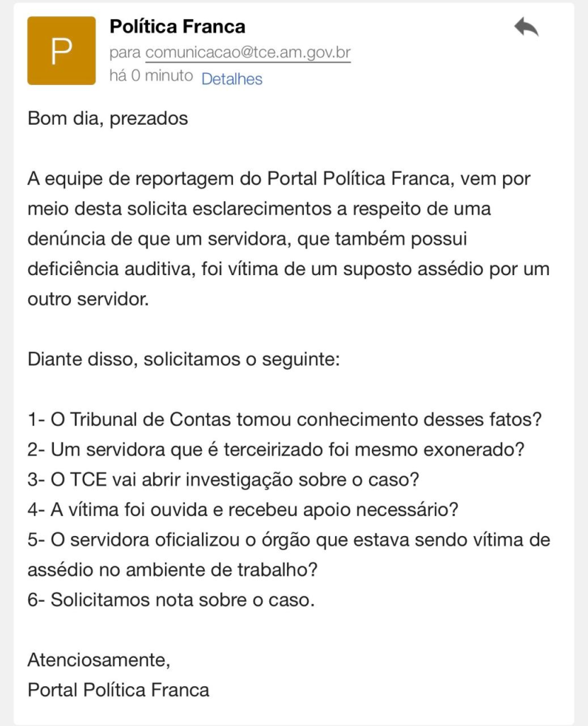
Task: Click question 3 about TCE investigação
Action: coord(223,479)
